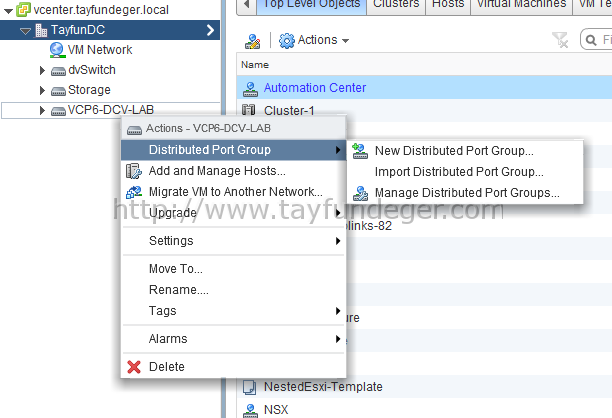
Task: Collapse the vcenter.tayfundeger.local tree node
Action: point(8,11)
